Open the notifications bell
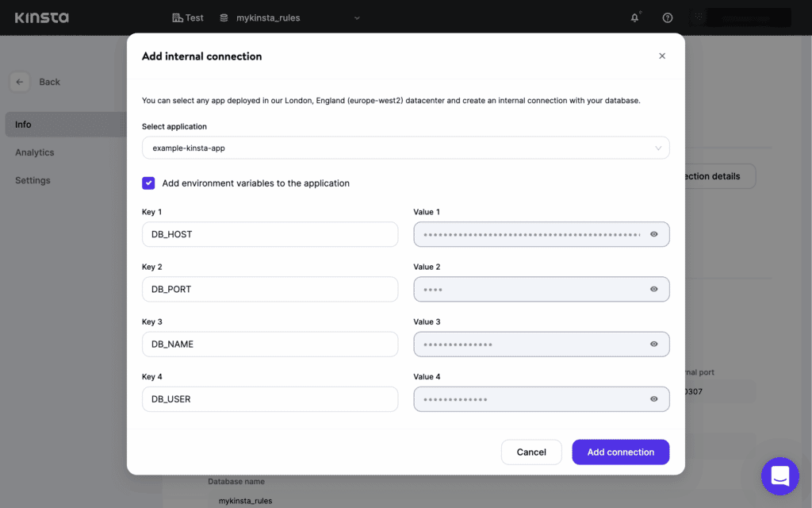The image size is (812, 508). [633, 17]
